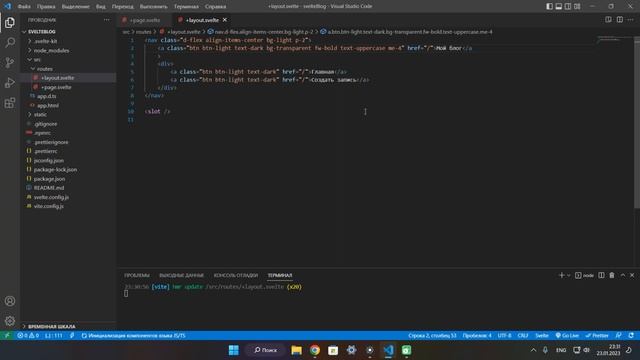Select the Терминал panel tab
This screenshot has height=360, width=640.
tap(280, 276)
